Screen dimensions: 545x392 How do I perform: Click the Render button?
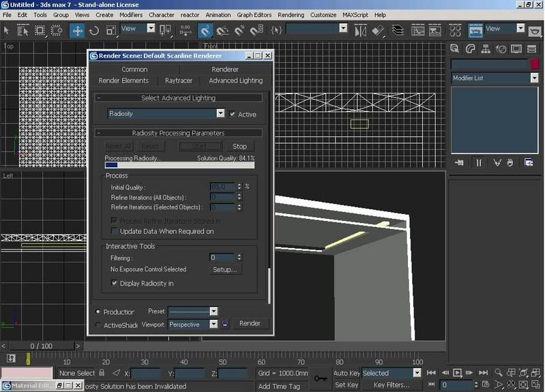pos(250,323)
